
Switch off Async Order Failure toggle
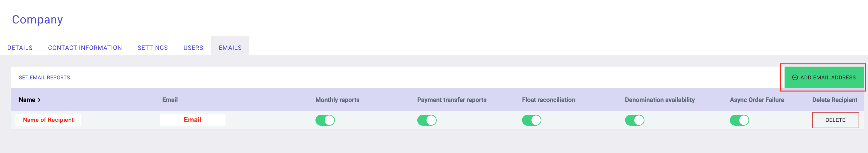pyautogui.click(x=739, y=120)
